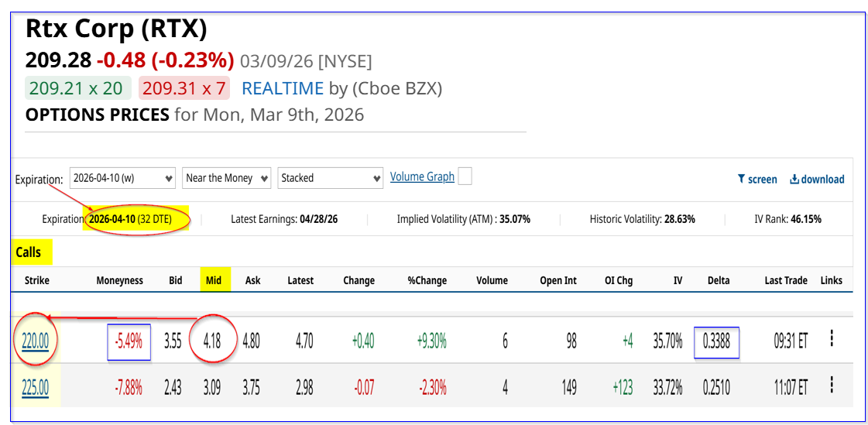
Task: Sort table by Mid column
Action: point(214,280)
